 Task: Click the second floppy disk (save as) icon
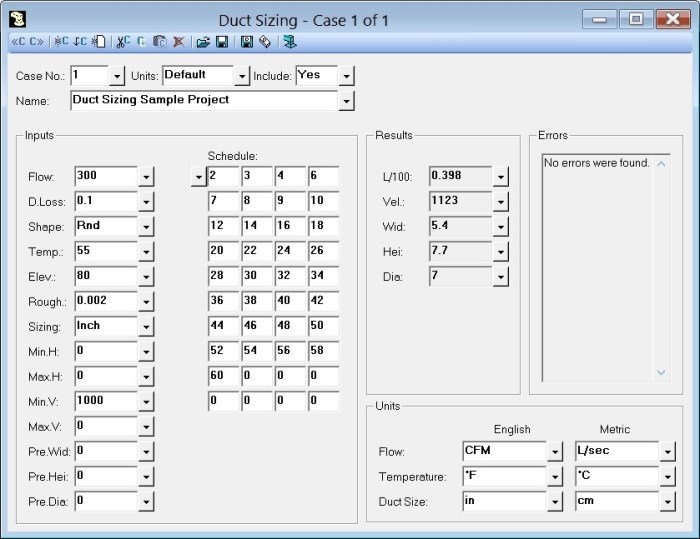click(246, 42)
